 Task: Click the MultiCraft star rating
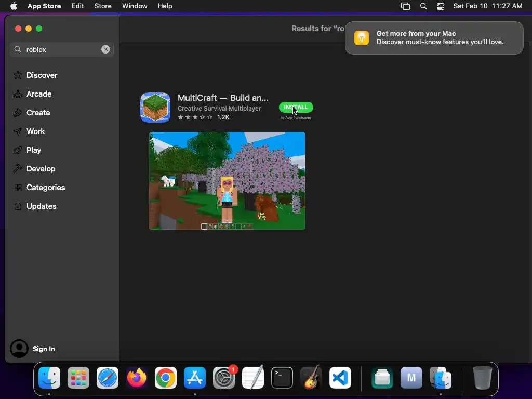[195, 117]
